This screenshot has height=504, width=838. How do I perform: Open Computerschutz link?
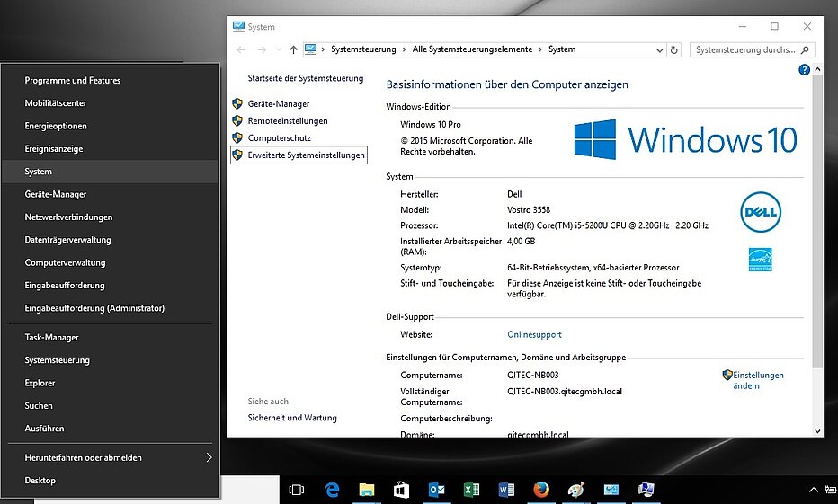(279, 138)
